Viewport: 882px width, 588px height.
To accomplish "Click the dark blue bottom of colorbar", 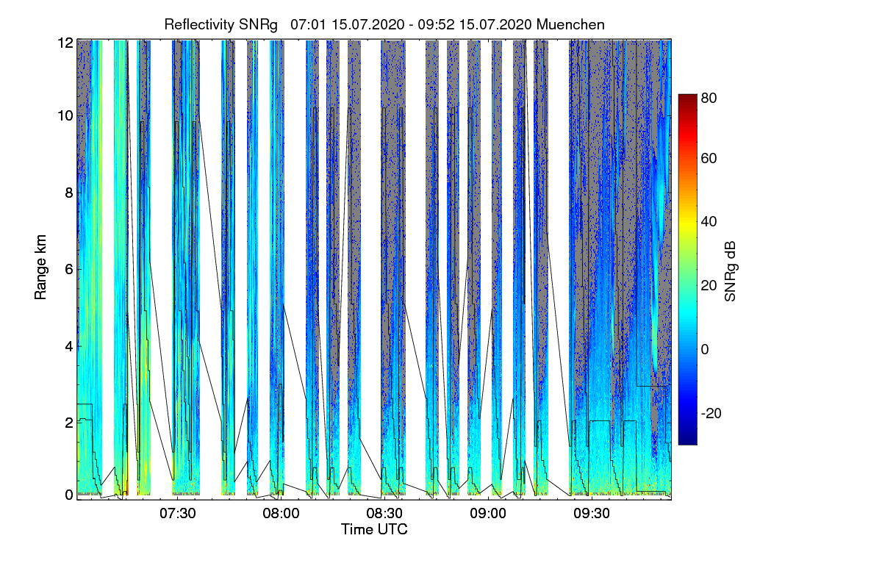I will click(x=686, y=440).
